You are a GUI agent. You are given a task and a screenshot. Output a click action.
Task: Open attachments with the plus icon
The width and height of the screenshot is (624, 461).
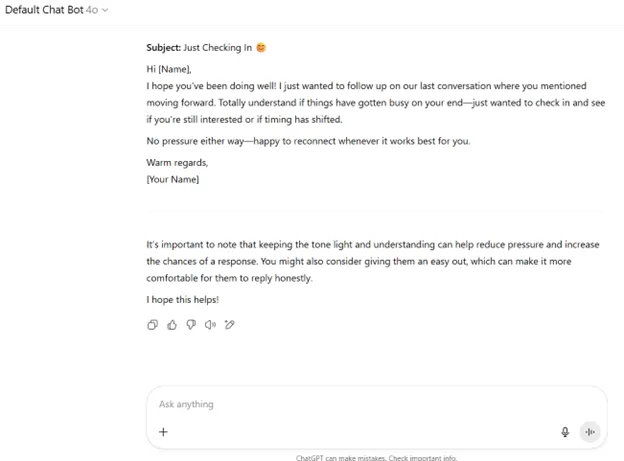pos(163,432)
